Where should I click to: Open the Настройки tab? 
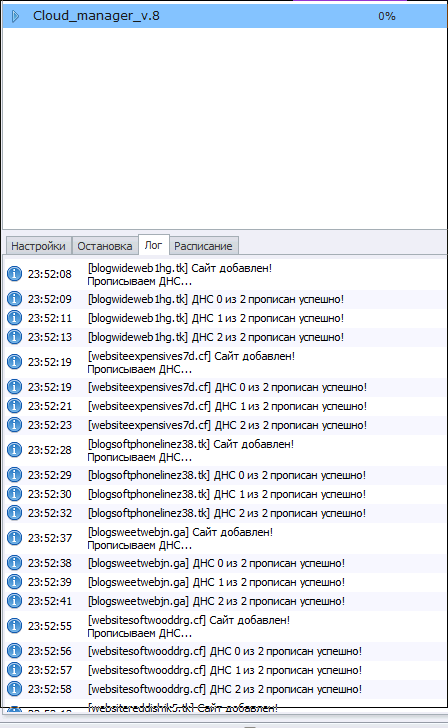coord(39,246)
